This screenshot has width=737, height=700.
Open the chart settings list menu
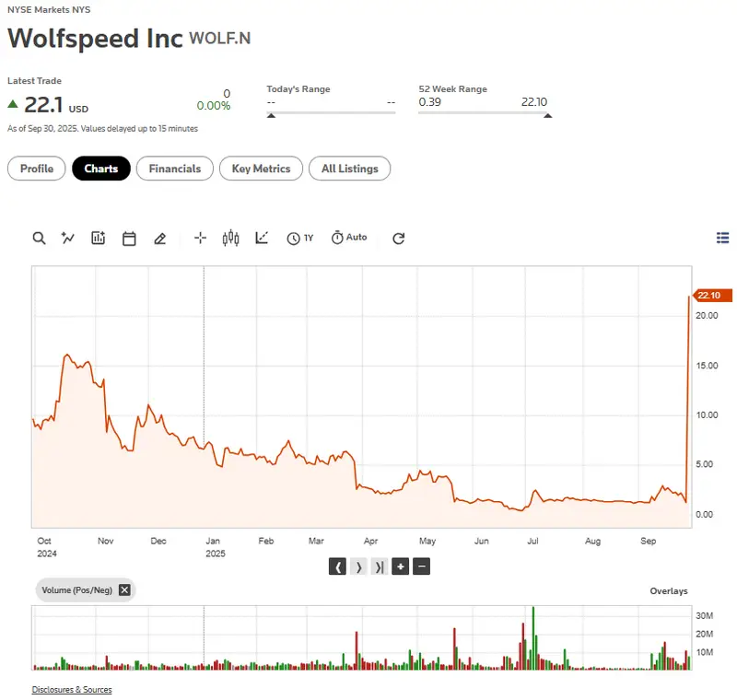point(723,237)
